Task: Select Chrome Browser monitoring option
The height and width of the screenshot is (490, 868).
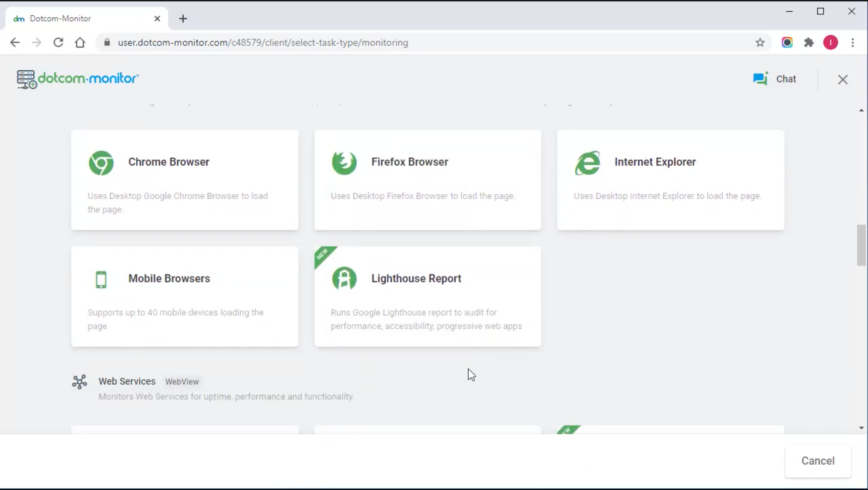Action: [x=185, y=178]
